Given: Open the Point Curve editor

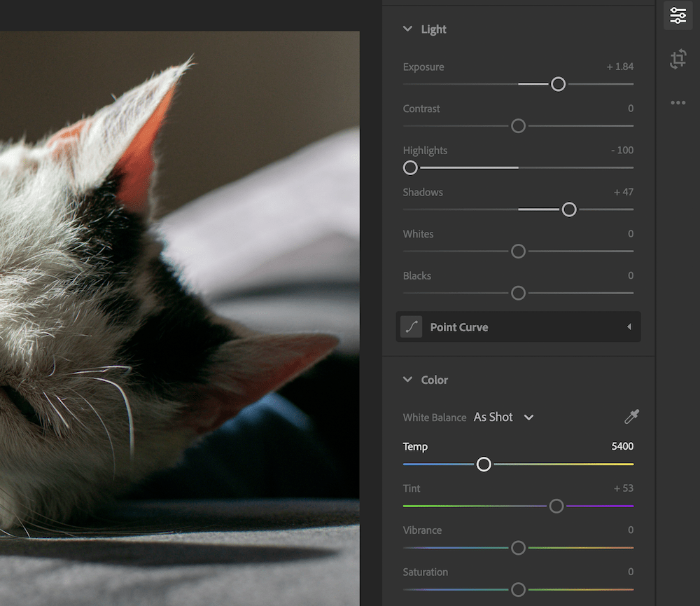Looking at the screenshot, I should tap(518, 326).
